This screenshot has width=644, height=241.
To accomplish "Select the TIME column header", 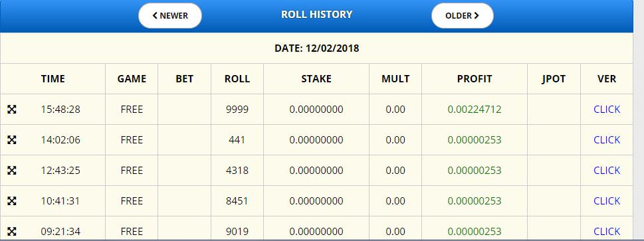I will coord(53,79).
